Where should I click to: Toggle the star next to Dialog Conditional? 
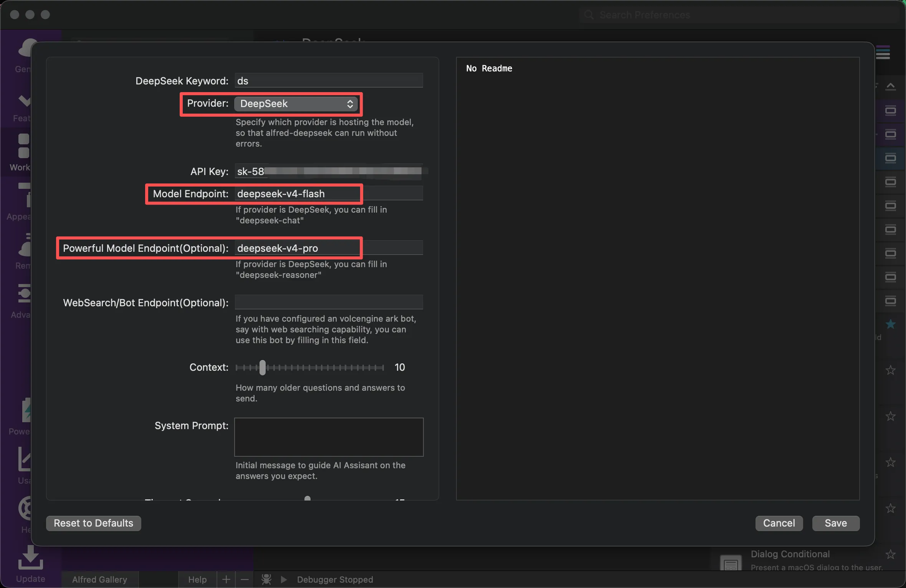(x=890, y=554)
